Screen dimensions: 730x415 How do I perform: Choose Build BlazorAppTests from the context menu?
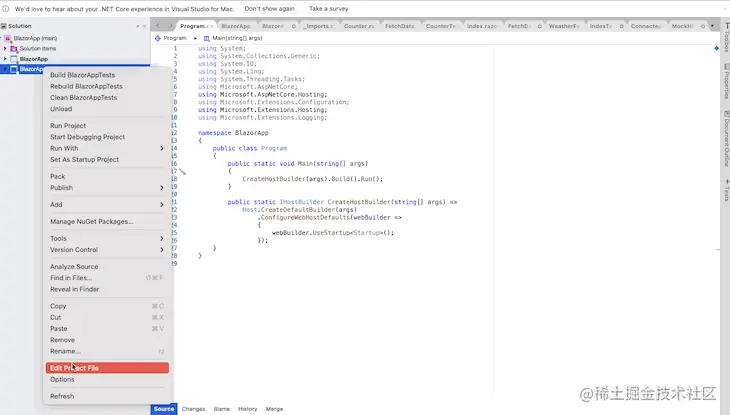[x=107, y=75]
